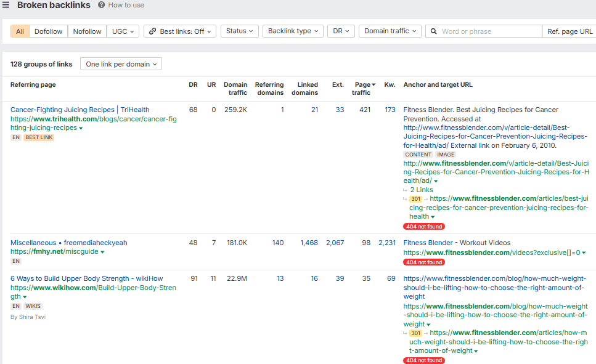
Task: Open TriHealth referring domains count 1
Action: pyautogui.click(x=282, y=110)
